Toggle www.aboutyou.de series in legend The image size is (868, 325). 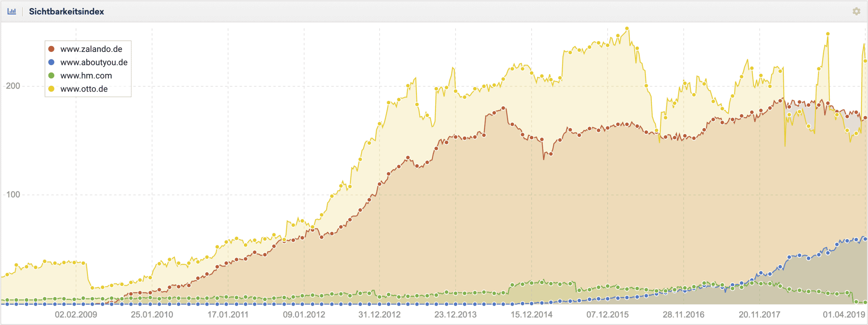pyautogui.click(x=88, y=62)
